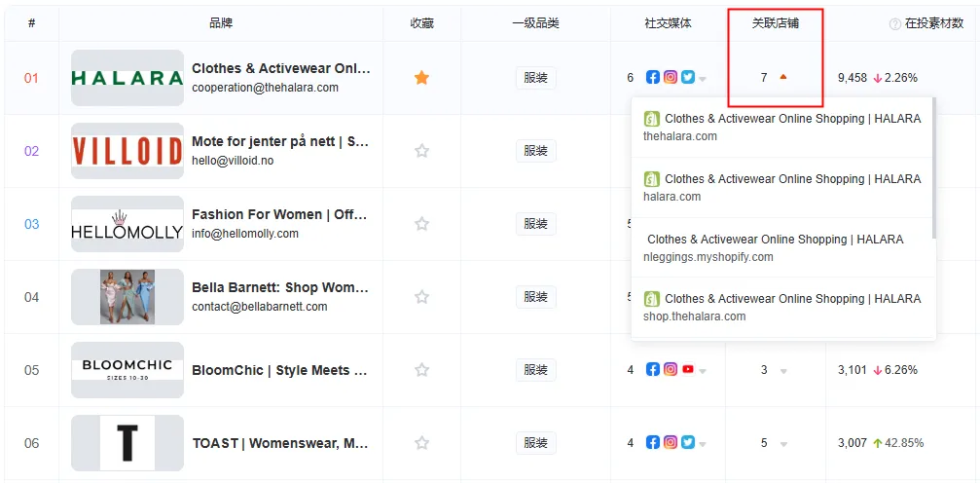Click the VILLOID logo thumbnail
Viewport: 980px width, 483px height.
[127, 151]
